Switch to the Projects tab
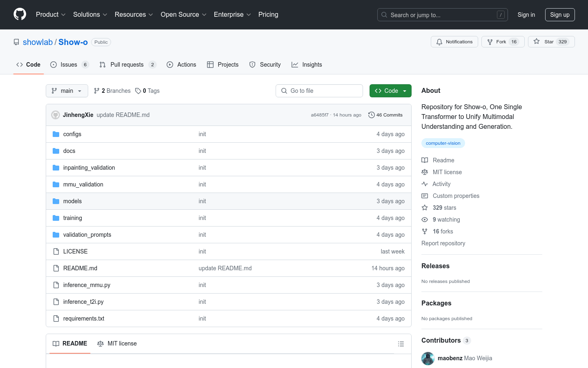588x368 pixels. [x=223, y=65]
